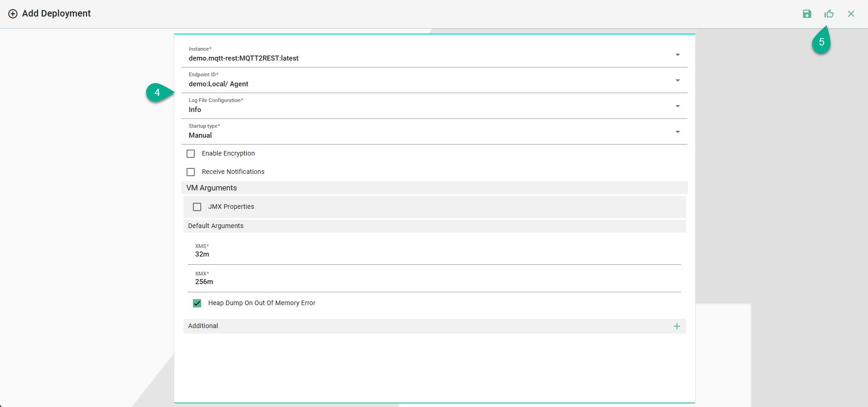Tick the Receive Notifications checkbox
Screen dimensions: 868x407
[x=191, y=172]
